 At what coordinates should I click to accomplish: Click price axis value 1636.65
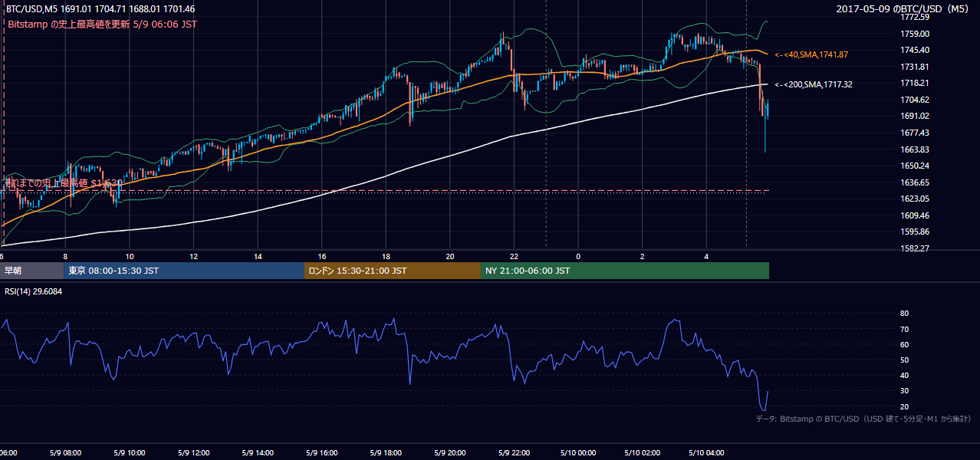[914, 182]
